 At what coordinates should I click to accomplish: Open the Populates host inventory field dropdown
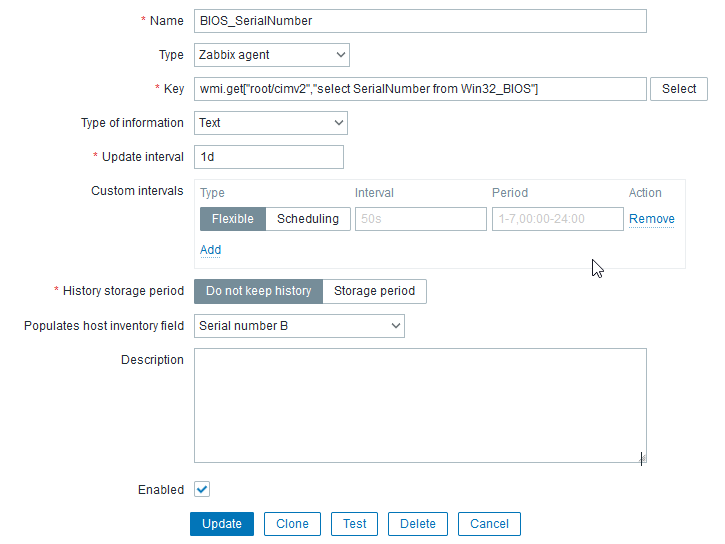click(299, 326)
